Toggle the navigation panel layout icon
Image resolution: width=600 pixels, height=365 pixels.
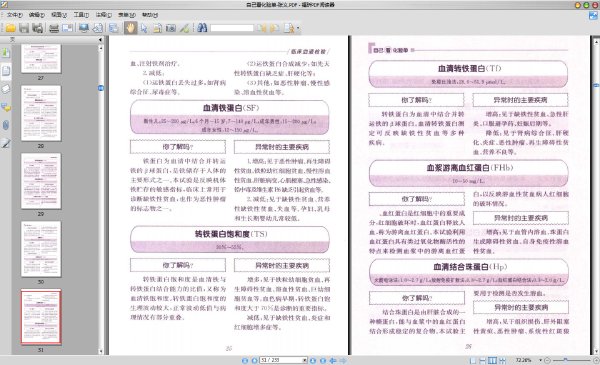(x=113, y=28)
